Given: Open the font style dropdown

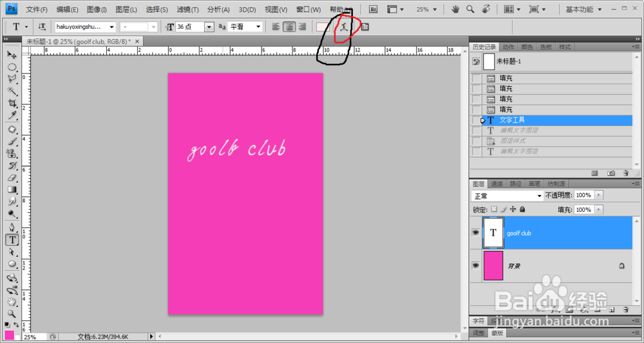Looking at the screenshot, I should 154,27.
